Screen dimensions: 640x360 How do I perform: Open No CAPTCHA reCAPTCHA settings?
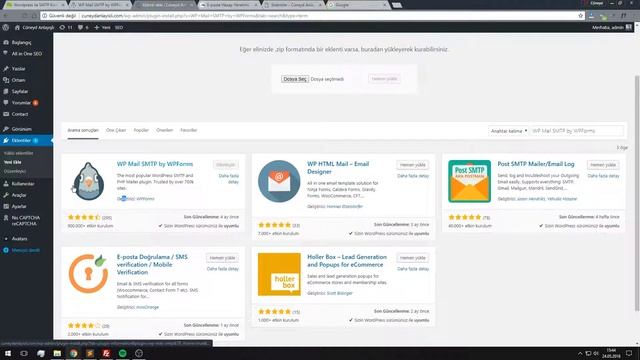click(x=26, y=221)
